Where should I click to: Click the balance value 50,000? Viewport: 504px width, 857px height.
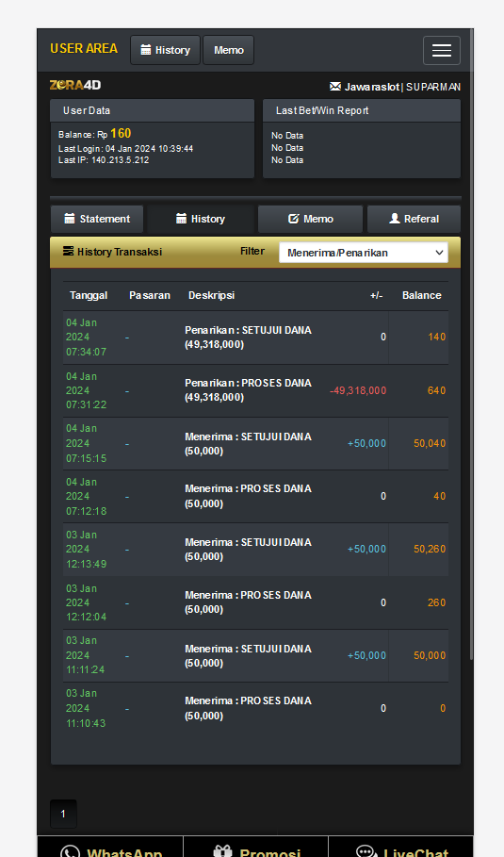430,655
